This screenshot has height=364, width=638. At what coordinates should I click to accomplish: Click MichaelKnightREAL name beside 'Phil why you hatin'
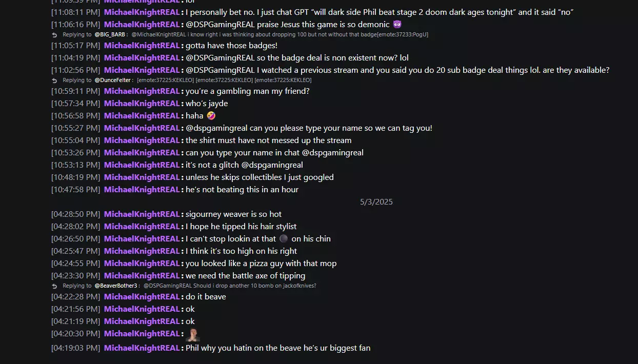click(x=142, y=348)
